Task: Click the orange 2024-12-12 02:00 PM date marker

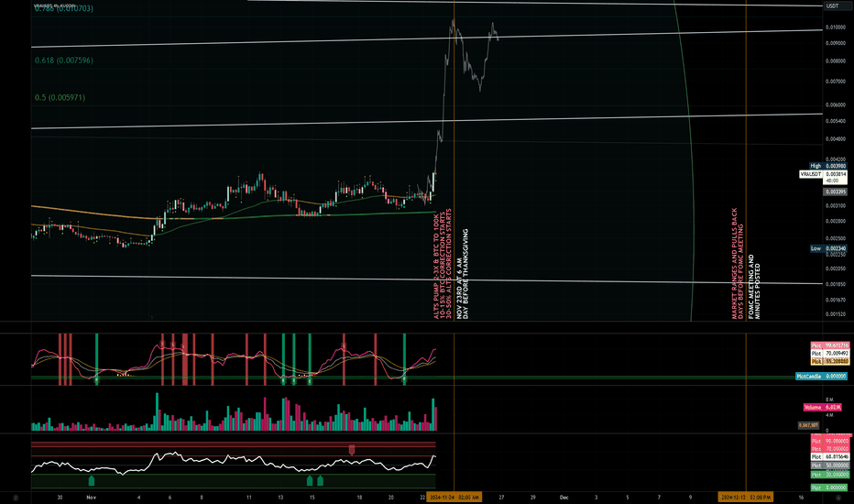Action: tap(746, 498)
